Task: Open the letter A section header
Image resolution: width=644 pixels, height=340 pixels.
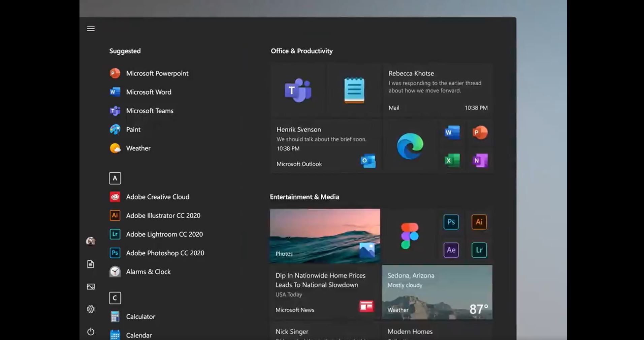Action: (x=115, y=178)
